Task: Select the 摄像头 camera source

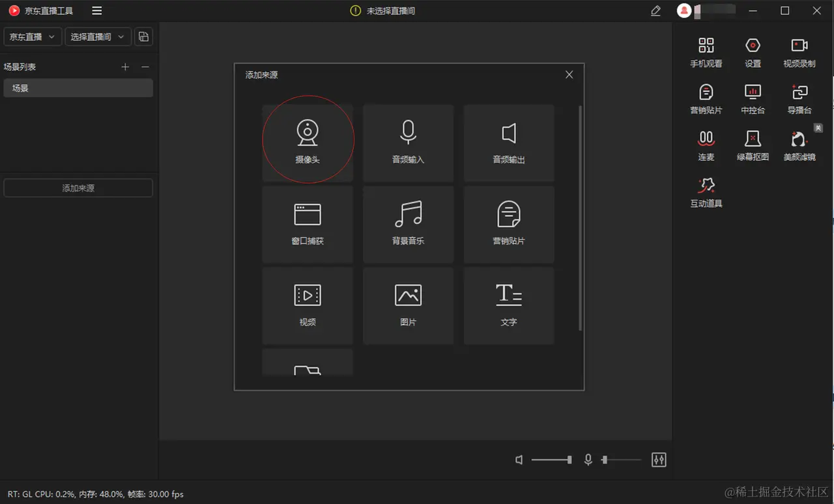Action: click(308, 143)
